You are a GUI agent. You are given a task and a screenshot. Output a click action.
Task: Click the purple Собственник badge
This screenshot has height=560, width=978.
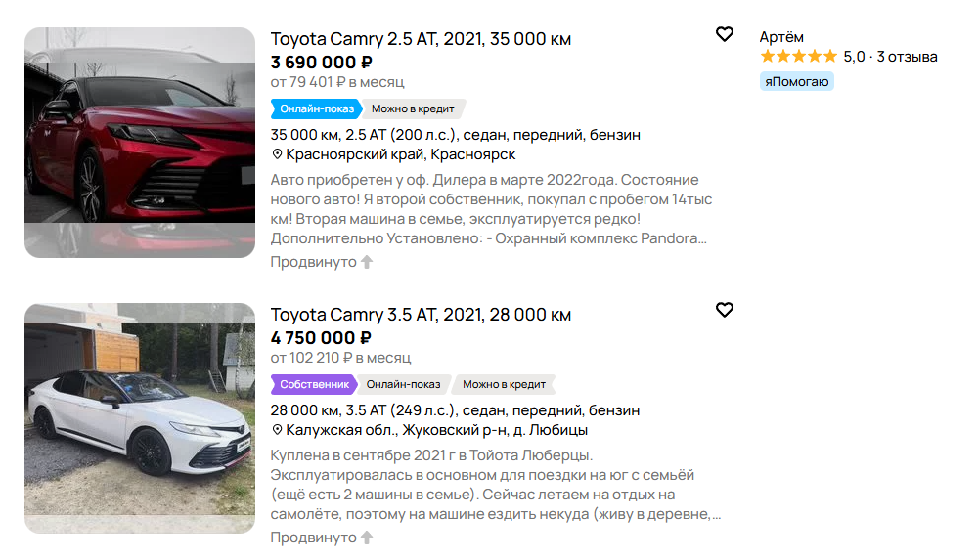pos(314,385)
